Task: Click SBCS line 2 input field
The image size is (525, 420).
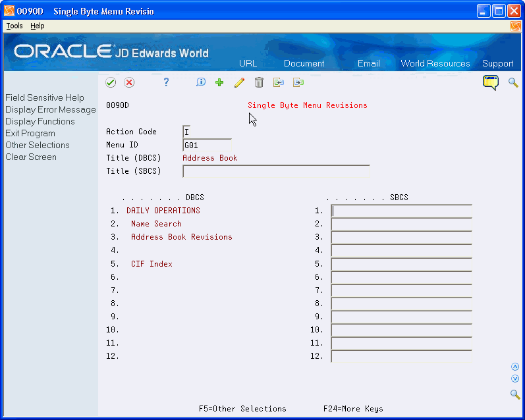Action: [401, 224]
